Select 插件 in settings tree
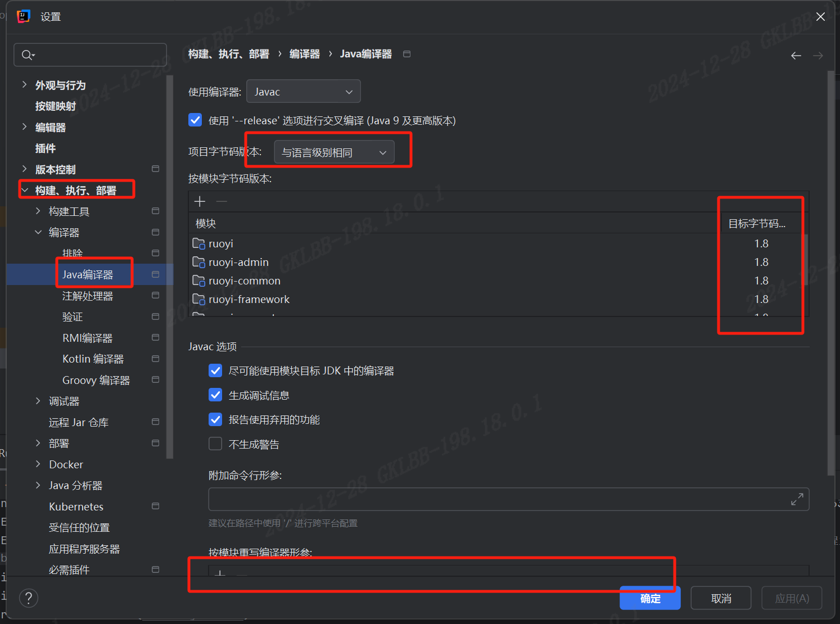The image size is (840, 624). [x=46, y=148]
